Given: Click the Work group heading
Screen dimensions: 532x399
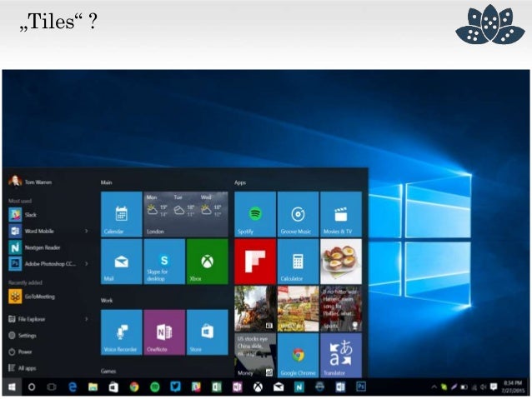Looking at the screenshot, I should [x=107, y=301].
